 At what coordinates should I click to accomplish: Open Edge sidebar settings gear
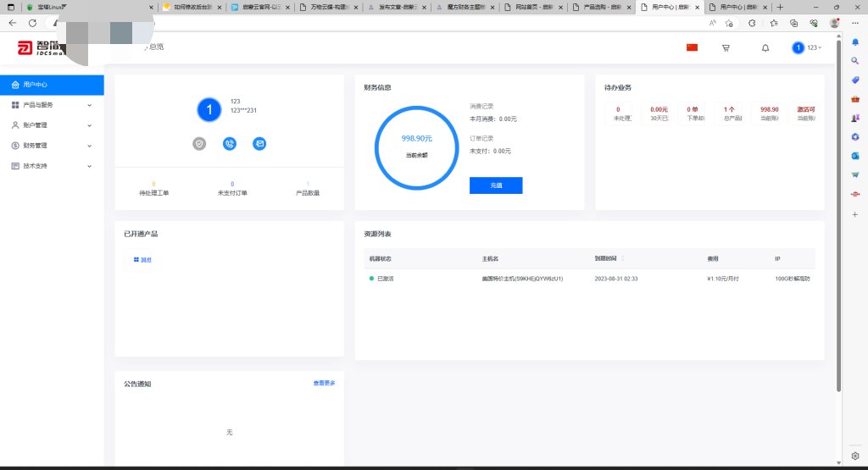(855, 456)
